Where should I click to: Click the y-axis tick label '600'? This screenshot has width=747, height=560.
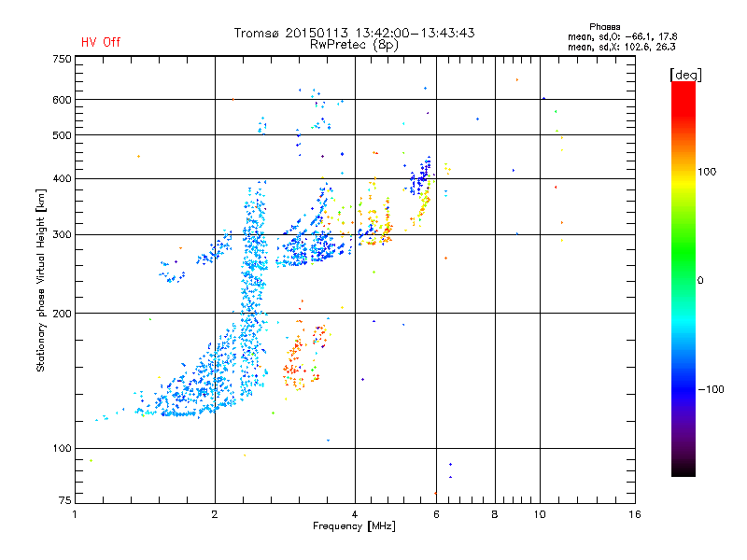[x=62, y=100]
